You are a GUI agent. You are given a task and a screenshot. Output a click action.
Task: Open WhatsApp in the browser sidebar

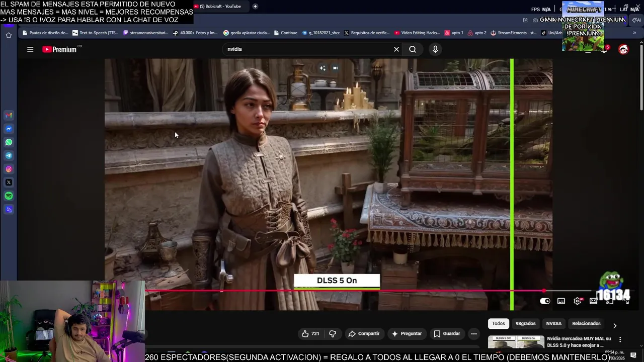pos(9,142)
